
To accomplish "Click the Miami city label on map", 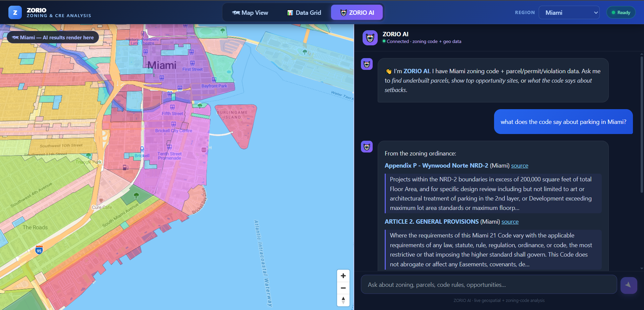I will (x=162, y=65).
